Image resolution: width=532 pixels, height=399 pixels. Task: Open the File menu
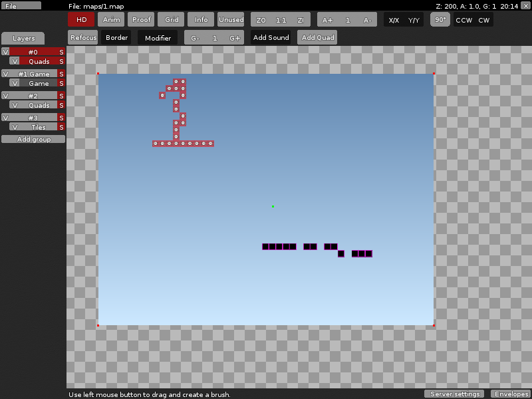pos(21,5)
